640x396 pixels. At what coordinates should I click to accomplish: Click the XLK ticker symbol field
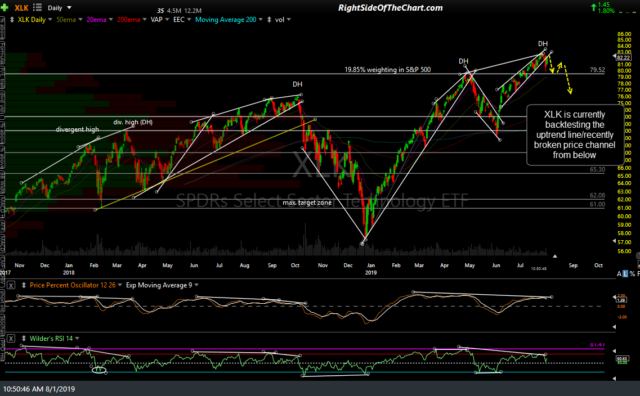pyautogui.click(x=22, y=8)
